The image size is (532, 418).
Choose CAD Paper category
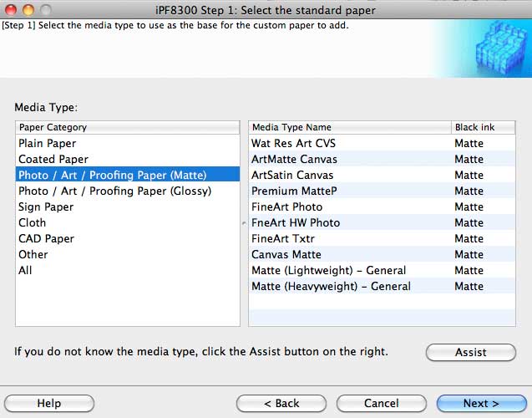(x=128, y=239)
